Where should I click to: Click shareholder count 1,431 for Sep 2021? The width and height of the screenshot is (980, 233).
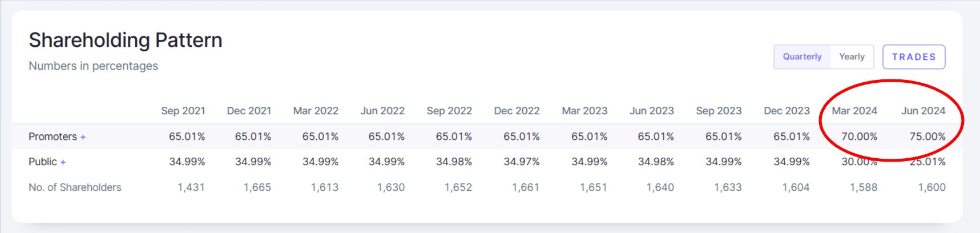pos(191,187)
